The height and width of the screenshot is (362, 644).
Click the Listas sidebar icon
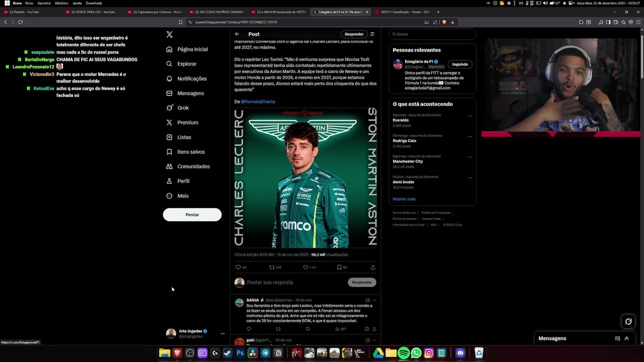170,137
